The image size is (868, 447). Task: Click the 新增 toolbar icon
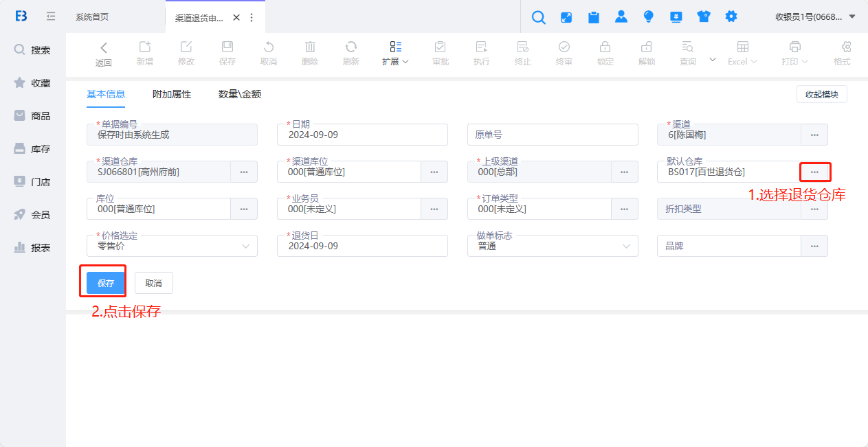145,47
